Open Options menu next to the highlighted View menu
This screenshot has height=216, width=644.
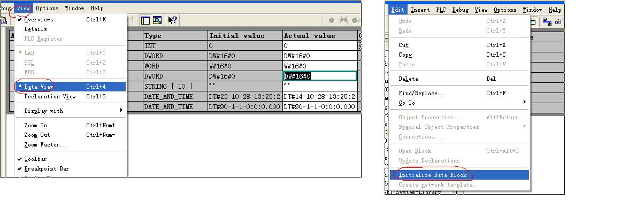click(x=47, y=9)
